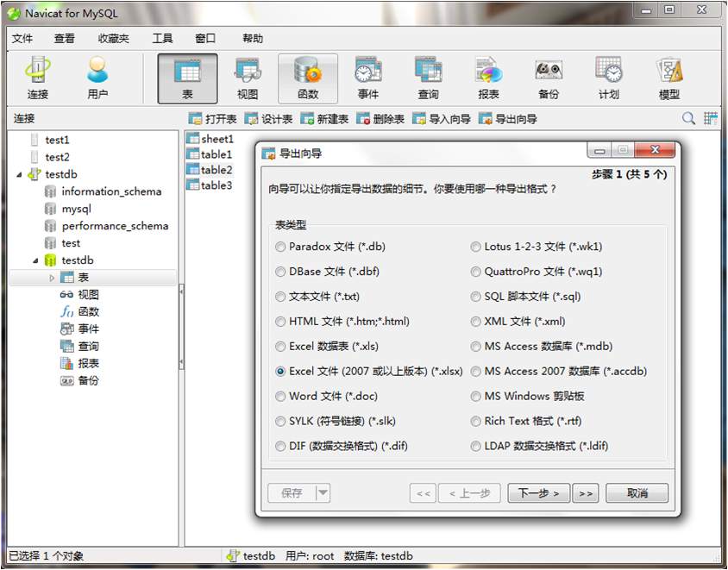Click the 事件 (Event) toolbar icon
Viewport: 728px width, 570px height.
[368, 78]
